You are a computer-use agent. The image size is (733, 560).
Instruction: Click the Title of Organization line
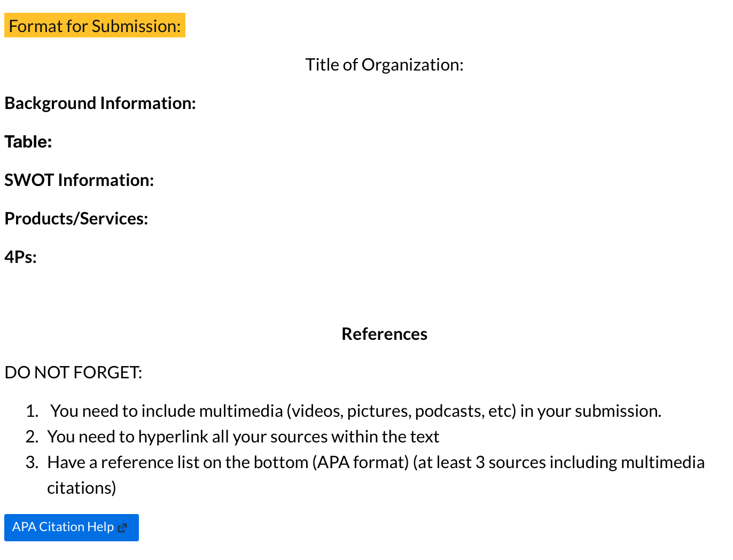point(384,65)
